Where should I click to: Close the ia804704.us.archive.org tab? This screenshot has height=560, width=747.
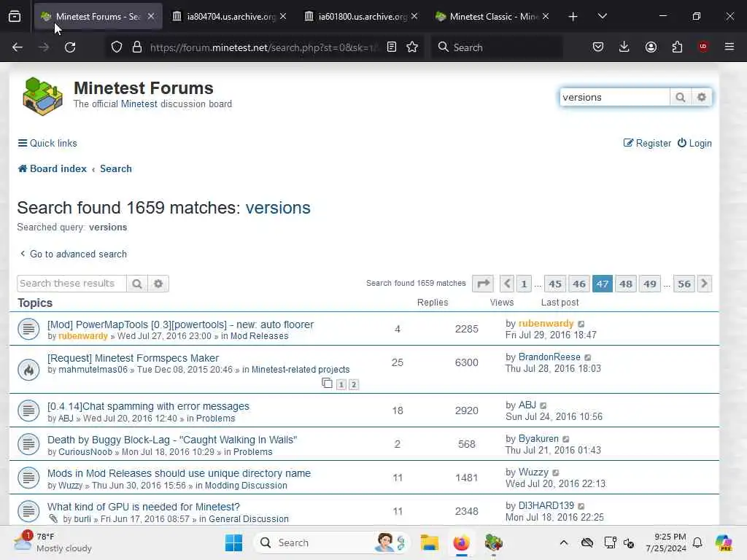point(283,17)
